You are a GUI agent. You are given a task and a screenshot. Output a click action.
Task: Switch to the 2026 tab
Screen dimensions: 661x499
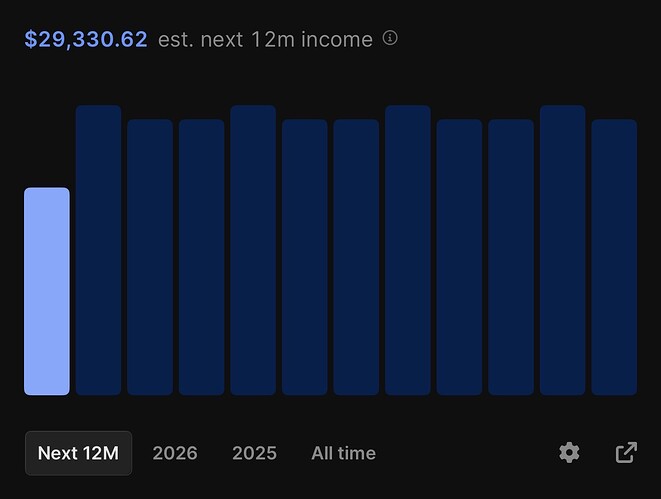tap(175, 453)
